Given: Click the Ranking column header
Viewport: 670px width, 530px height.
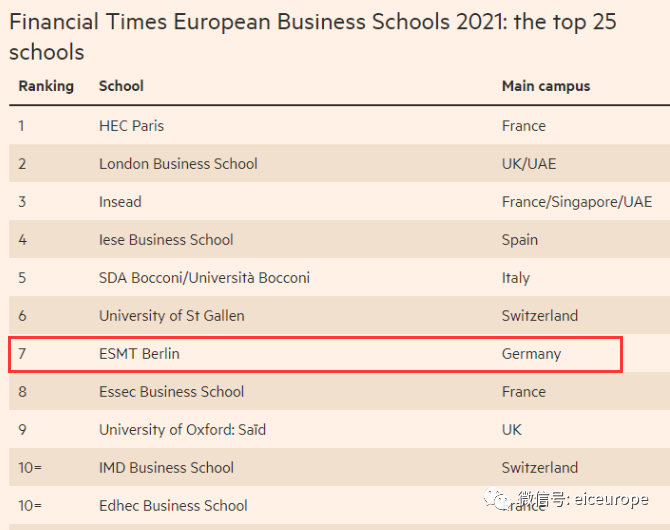Looking at the screenshot, I should click(46, 86).
